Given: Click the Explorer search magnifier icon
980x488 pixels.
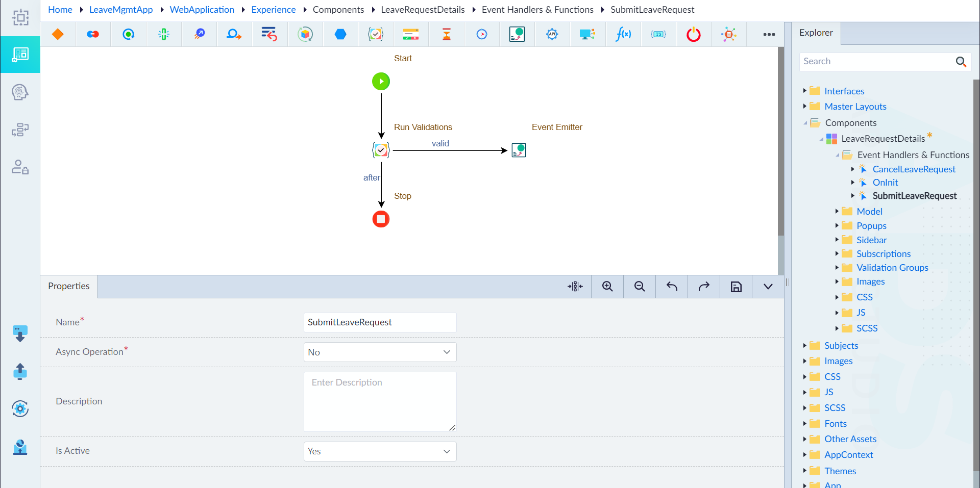Looking at the screenshot, I should [x=961, y=61].
